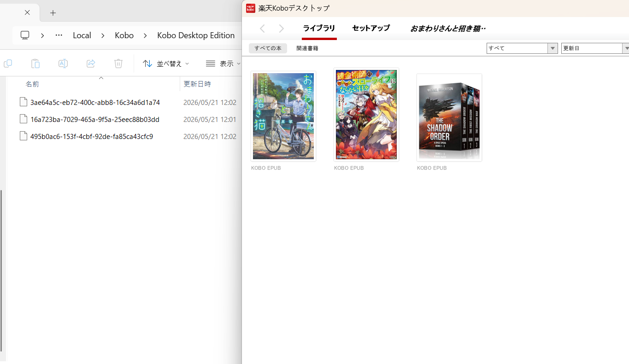Open a new Explorer tab with plus
Viewport: 629px width, 364px height.
[x=53, y=13]
